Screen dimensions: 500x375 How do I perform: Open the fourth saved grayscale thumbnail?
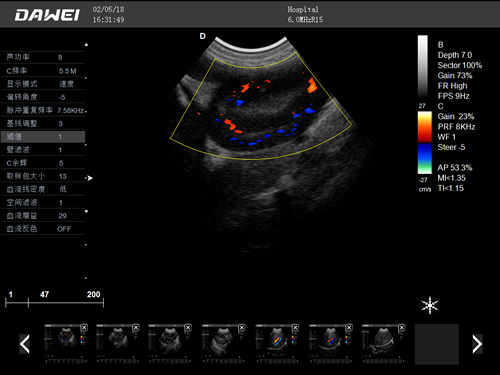[223, 343]
